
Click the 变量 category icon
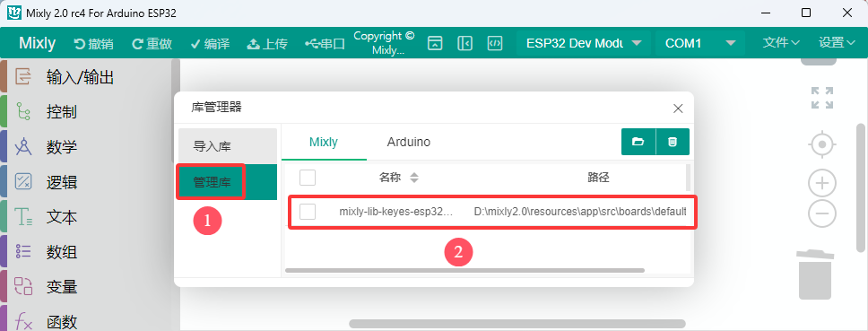click(23, 286)
